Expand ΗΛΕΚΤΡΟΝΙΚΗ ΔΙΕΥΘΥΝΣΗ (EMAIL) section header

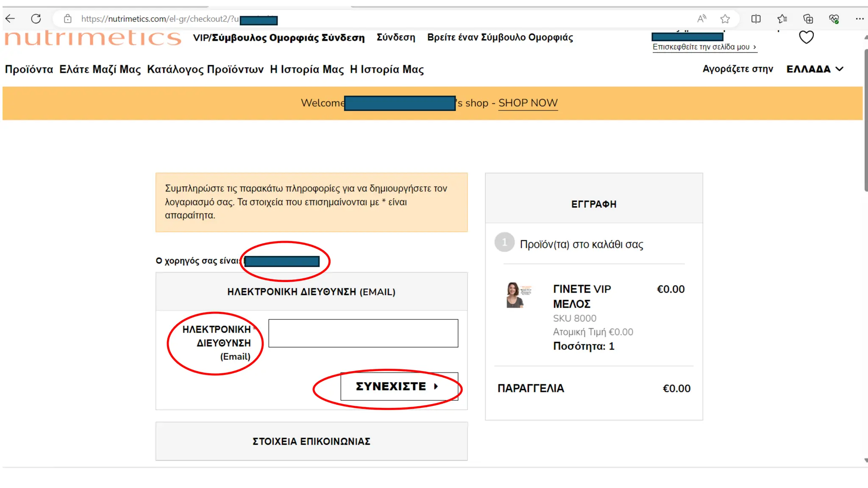312,292
